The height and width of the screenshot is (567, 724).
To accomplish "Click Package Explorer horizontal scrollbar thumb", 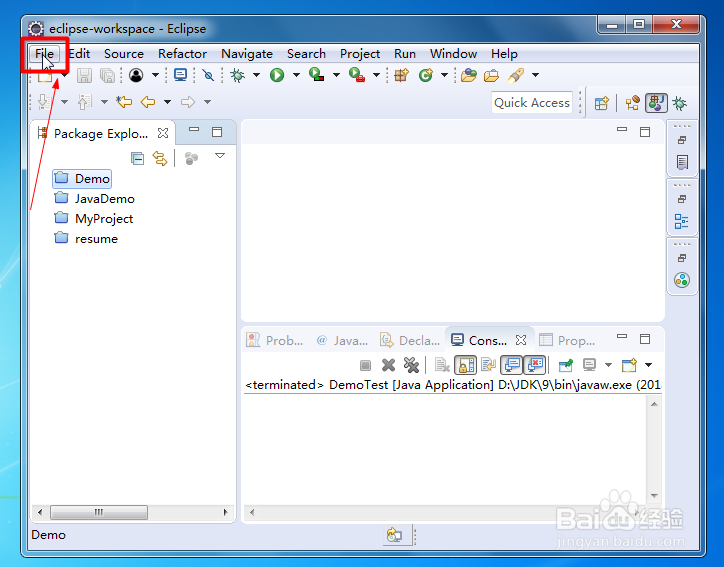I will [x=99, y=512].
